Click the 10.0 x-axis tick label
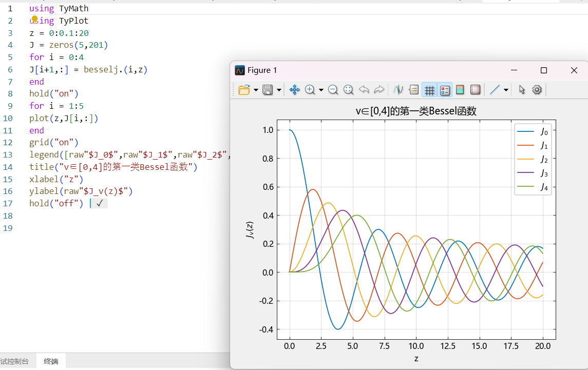The image size is (588, 370). click(x=416, y=346)
